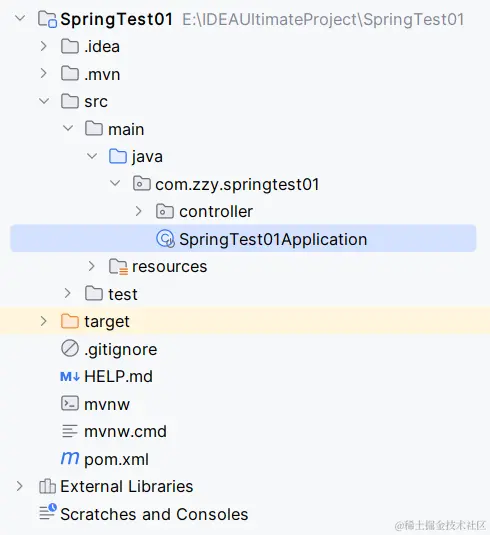Click the SpringTest01Application class icon
The height and width of the screenshot is (535, 490).
tap(165, 238)
